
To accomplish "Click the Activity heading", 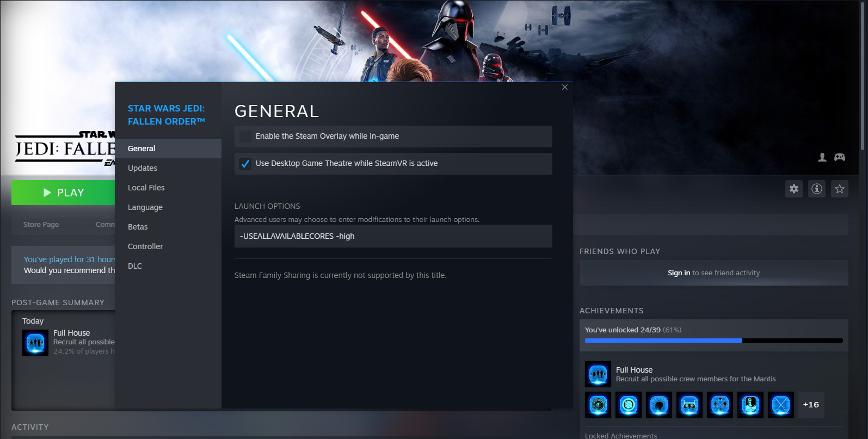I will [x=30, y=427].
